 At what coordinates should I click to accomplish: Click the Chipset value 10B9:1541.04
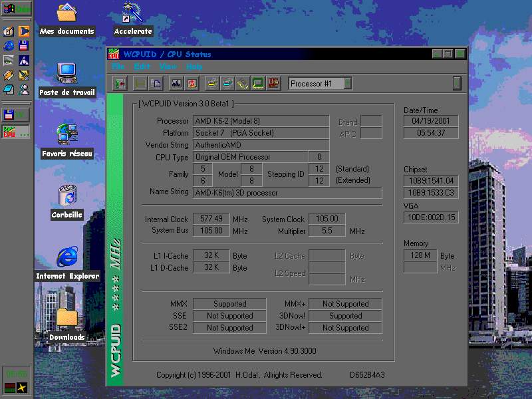pos(431,180)
